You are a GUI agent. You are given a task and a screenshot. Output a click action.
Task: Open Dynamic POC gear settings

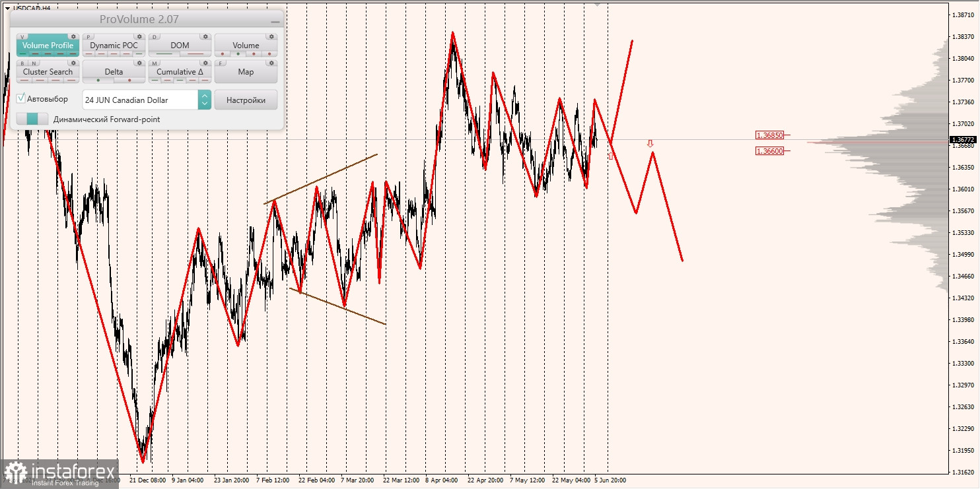[139, 36]
